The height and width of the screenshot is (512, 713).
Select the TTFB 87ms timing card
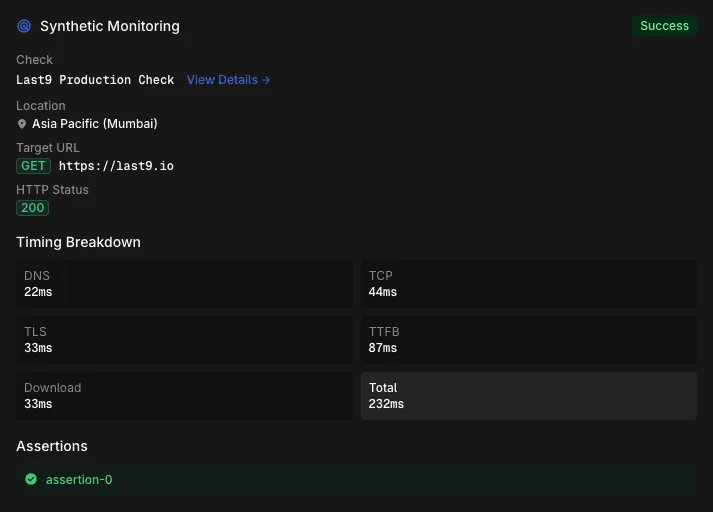click(529, 340)
